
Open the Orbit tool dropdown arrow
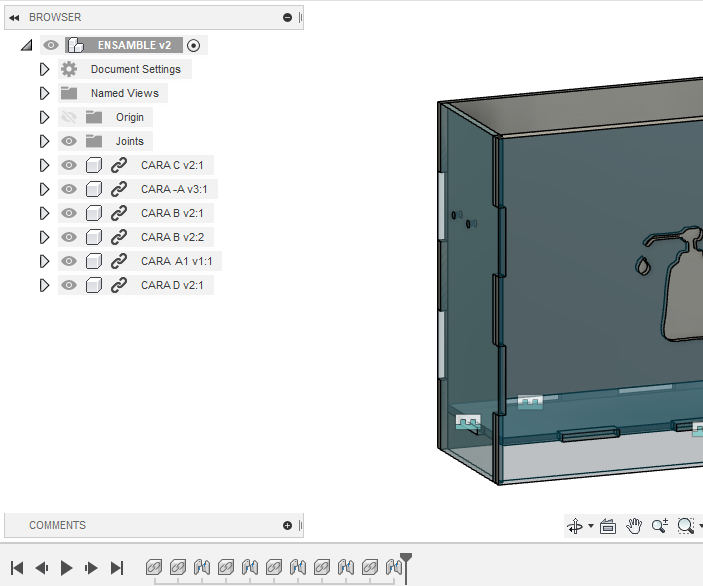[591, 526]
